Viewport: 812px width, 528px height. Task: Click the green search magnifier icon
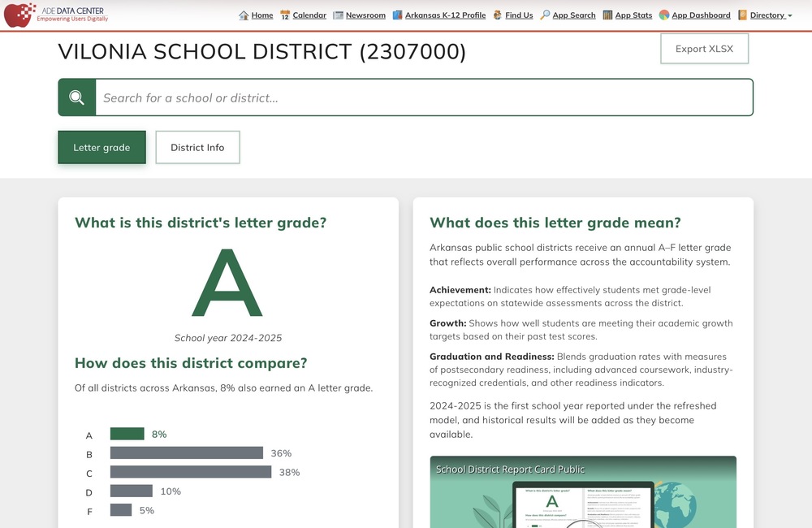(x=76, y=97)
